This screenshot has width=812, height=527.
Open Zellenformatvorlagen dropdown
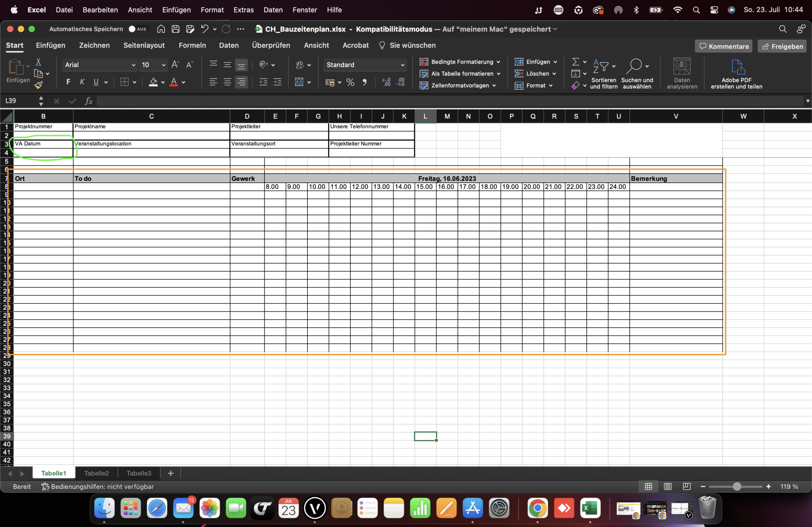(458, 85)
